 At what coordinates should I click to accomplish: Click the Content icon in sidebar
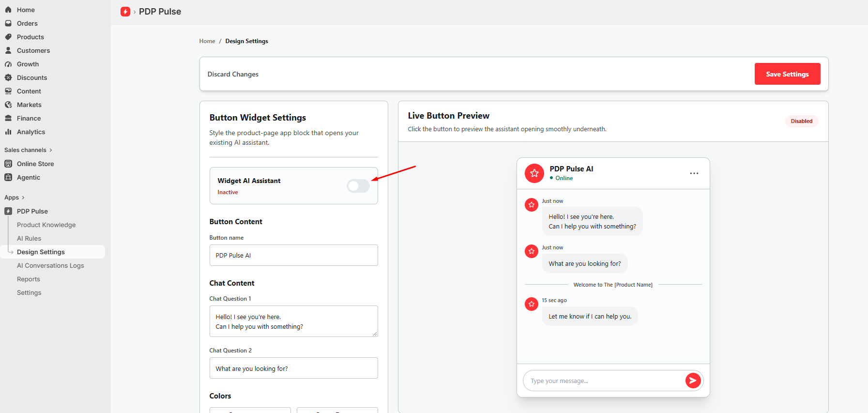pos(8,91)
